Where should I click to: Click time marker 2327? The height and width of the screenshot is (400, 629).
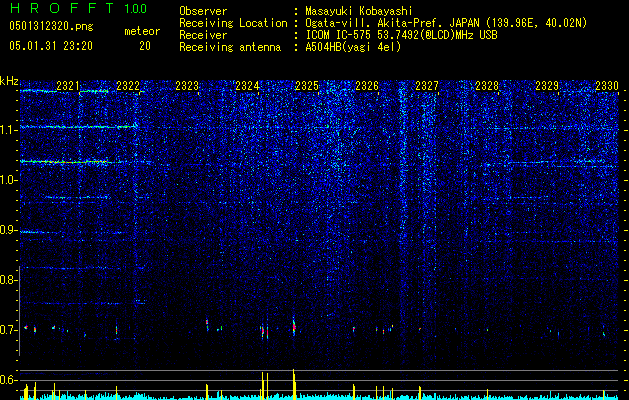pos(427,86)
